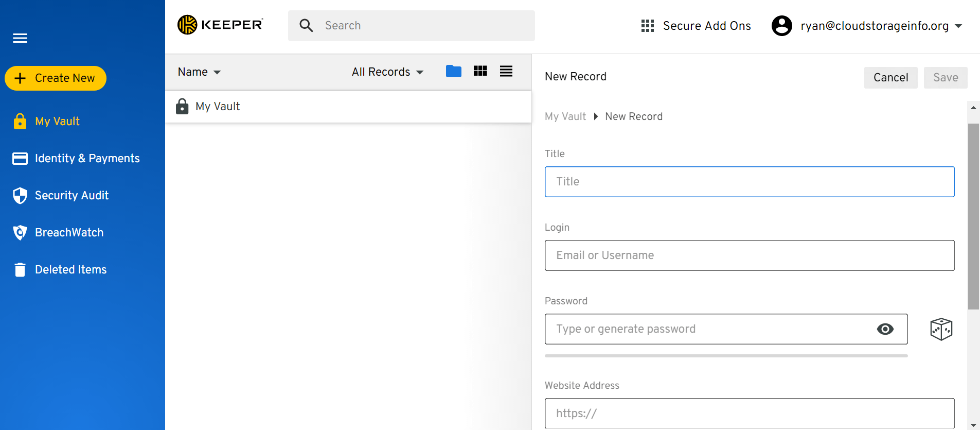Focus the Search field
Image resolution: width=980 pixels, height=430 pixels.
412,26
